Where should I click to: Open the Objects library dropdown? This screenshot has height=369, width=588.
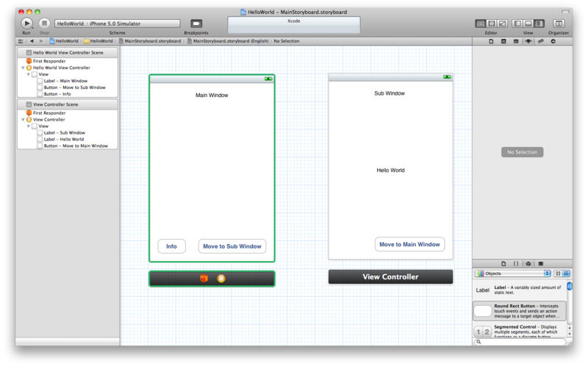(512, 273)
